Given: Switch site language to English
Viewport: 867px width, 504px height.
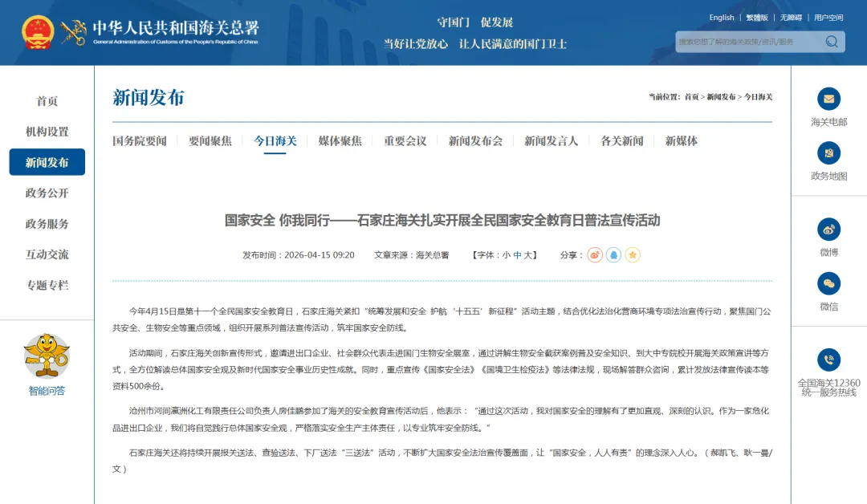Looking at the screenshot, I should coord(722,18).
